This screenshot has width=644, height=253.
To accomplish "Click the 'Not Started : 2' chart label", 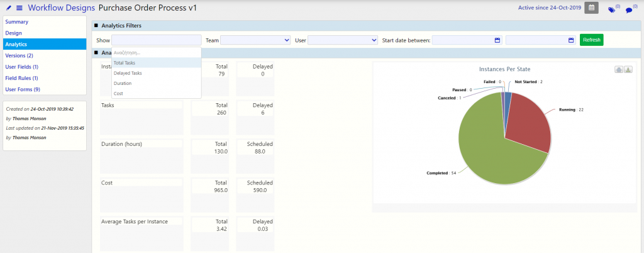I will pos(528,82).
